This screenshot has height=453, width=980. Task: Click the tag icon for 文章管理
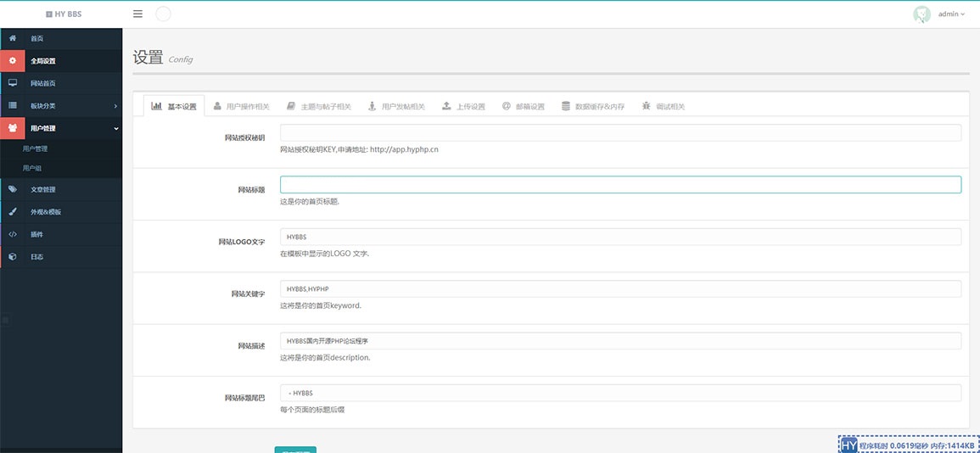point(13,189)
